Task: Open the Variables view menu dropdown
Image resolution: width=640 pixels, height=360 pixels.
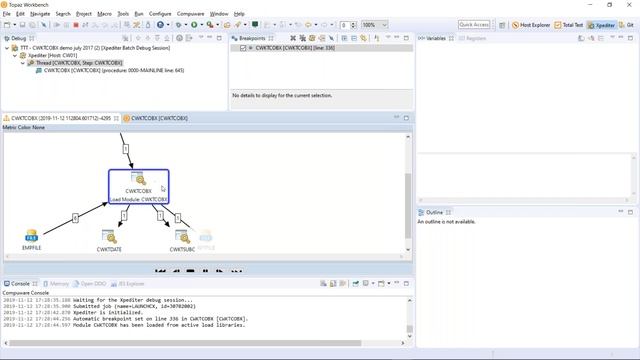Action: tap(612, 38)
